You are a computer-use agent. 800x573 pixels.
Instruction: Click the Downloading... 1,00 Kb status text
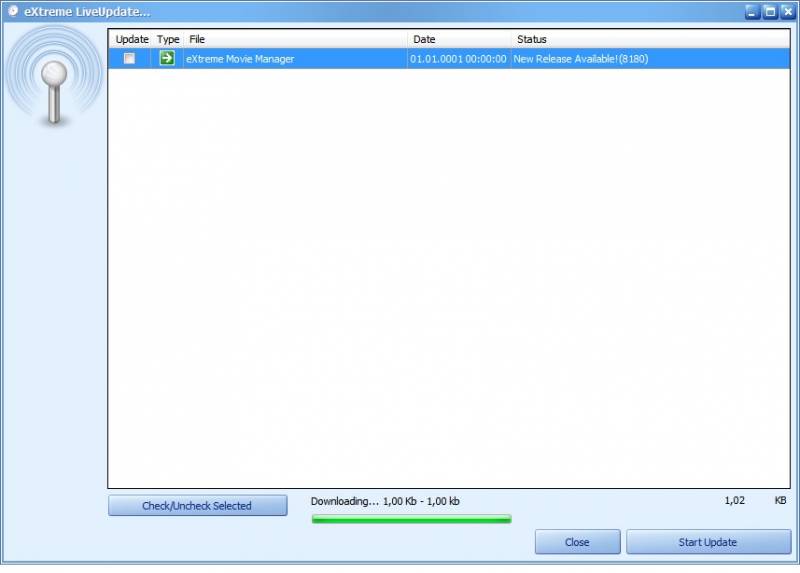point(385,502)
